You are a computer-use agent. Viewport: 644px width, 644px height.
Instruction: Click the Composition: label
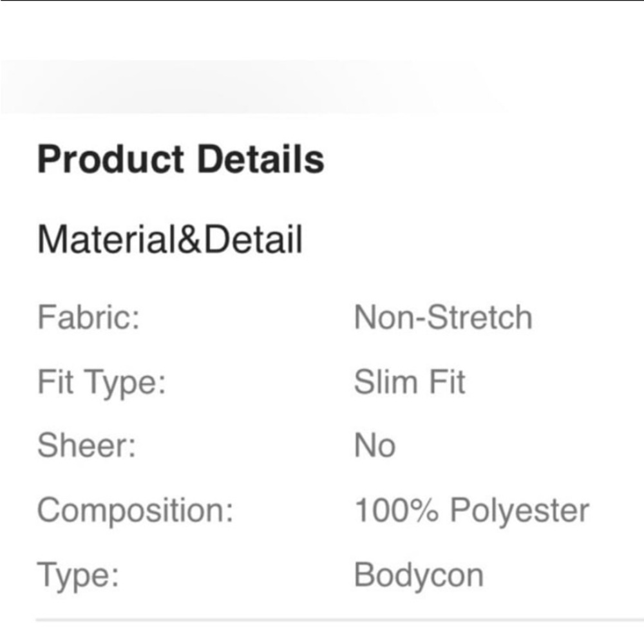click(x=135, y=511)
